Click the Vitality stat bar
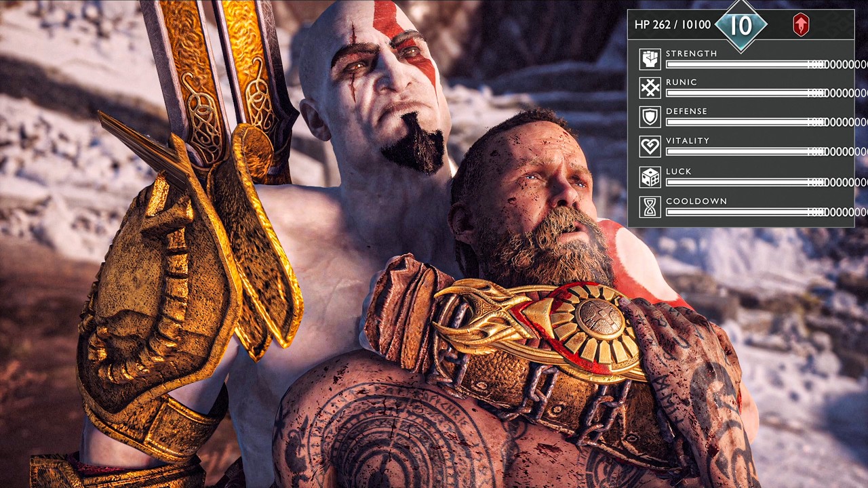The image size is (868, 488). [747, 152]
